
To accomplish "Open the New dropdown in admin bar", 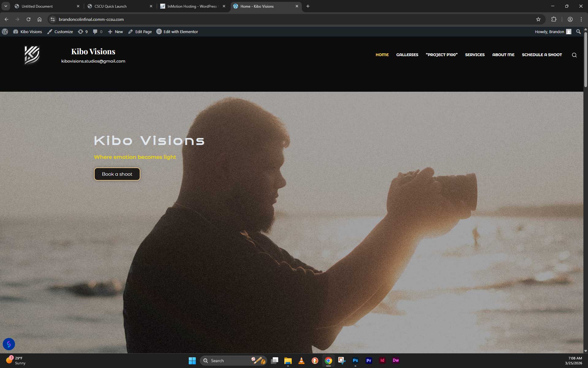I will (115, 31).
